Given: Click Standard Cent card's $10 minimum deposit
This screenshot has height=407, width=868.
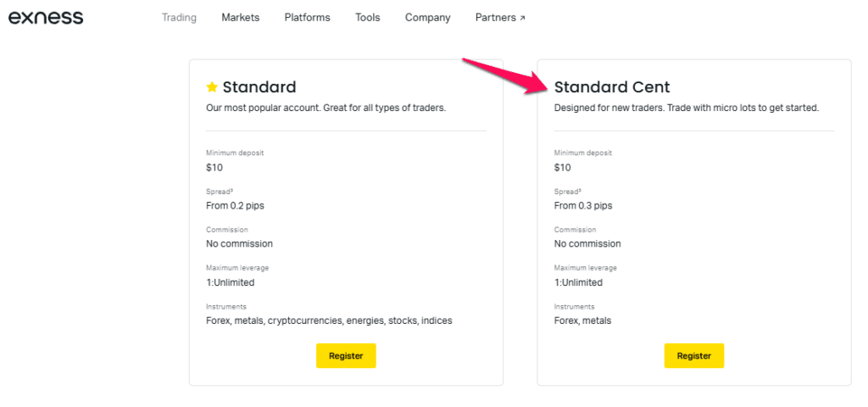Looking at the screenshot, I should 563,167.
